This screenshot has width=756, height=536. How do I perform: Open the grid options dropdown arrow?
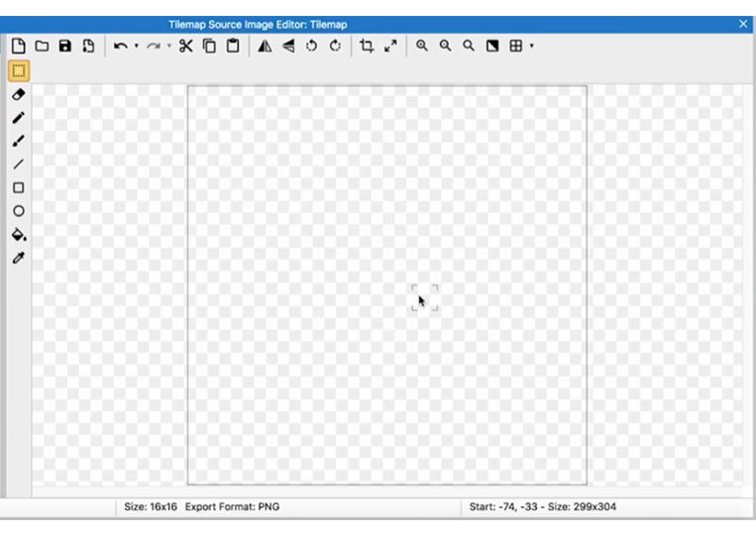point(532,47)
